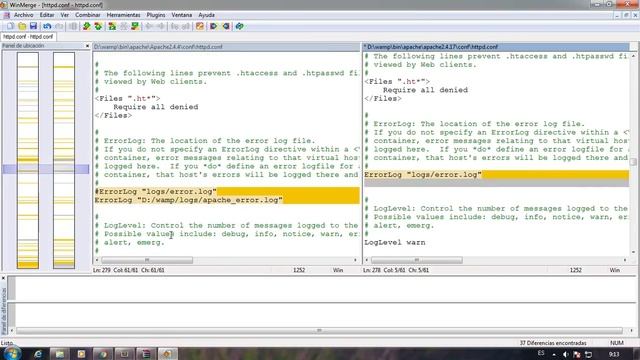
Task: Click the grayed Redo toolbar icon
Action: pos(59,26)
